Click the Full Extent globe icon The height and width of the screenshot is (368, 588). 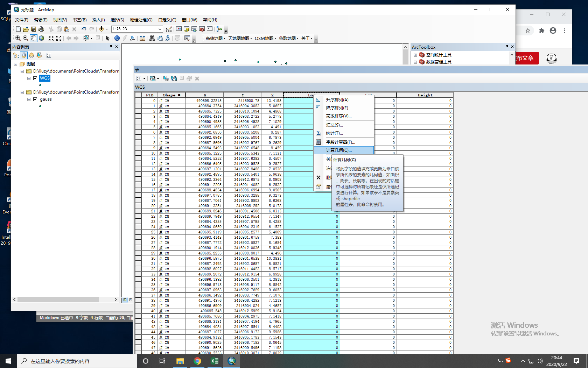pyautogui.click(x=42, y=38)
